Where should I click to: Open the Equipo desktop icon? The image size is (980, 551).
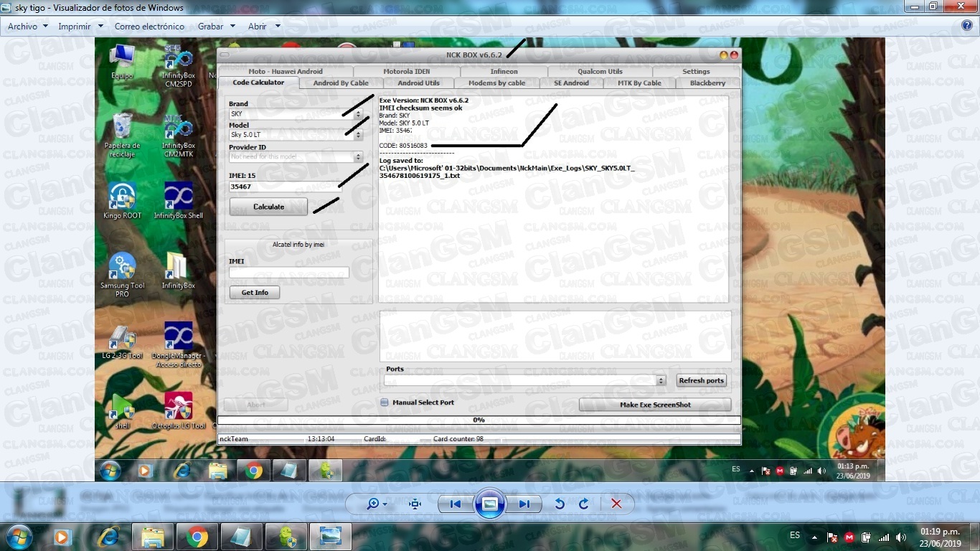coord(122,62)
